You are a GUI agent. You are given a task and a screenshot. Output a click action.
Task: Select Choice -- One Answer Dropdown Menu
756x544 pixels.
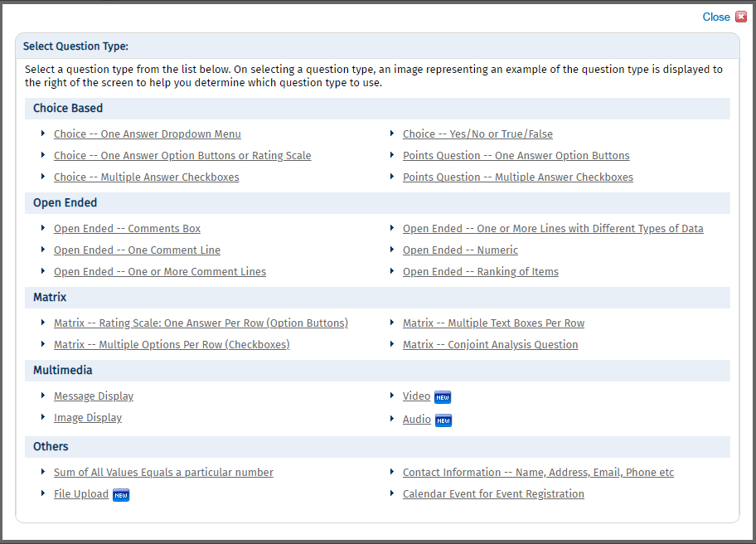click(x=148, y=134)
